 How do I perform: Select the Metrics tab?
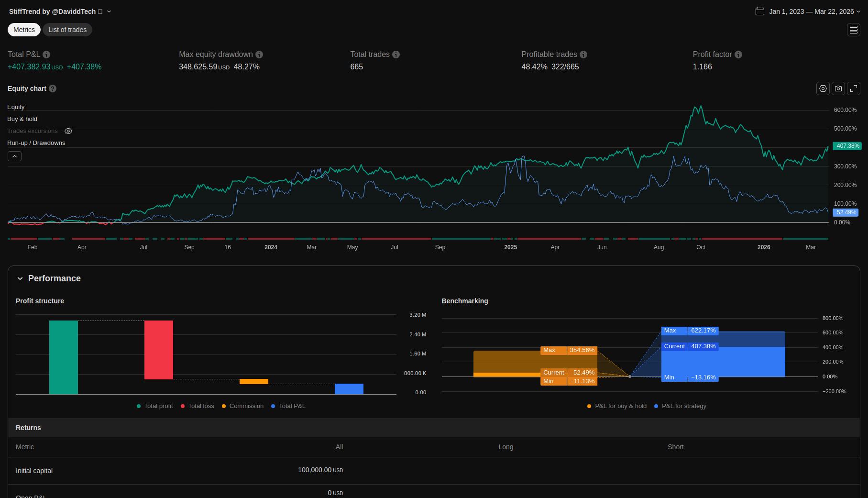(x=24, y=30)
